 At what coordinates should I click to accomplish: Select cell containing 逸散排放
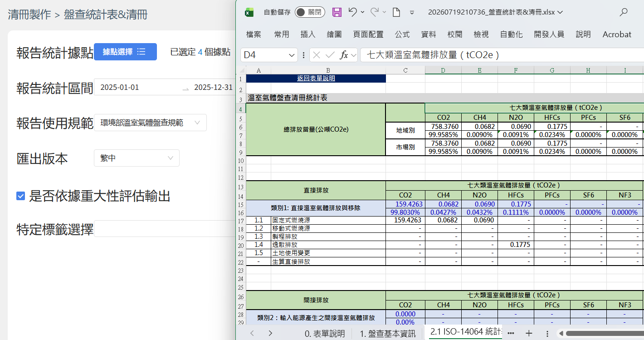(328, 245)
